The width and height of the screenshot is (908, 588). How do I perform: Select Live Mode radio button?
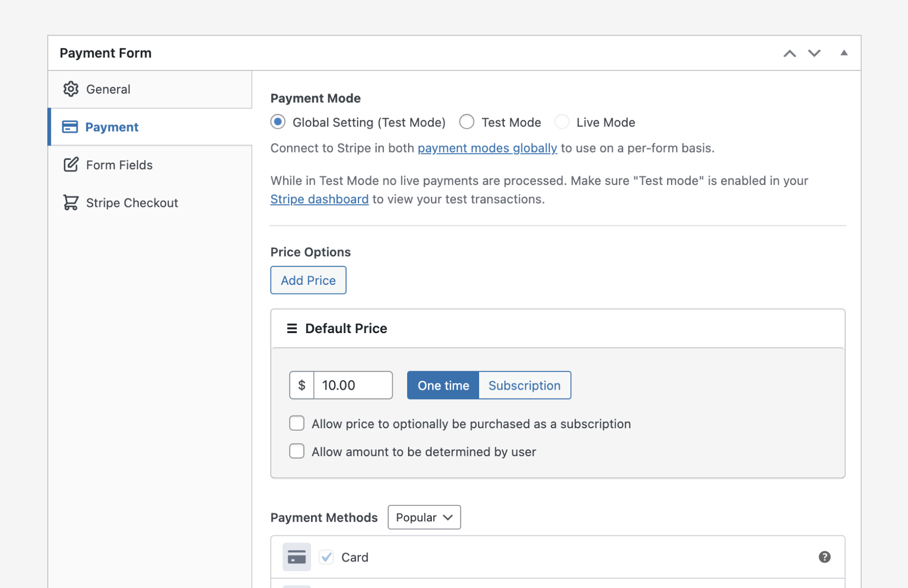[x=562, y=122]
